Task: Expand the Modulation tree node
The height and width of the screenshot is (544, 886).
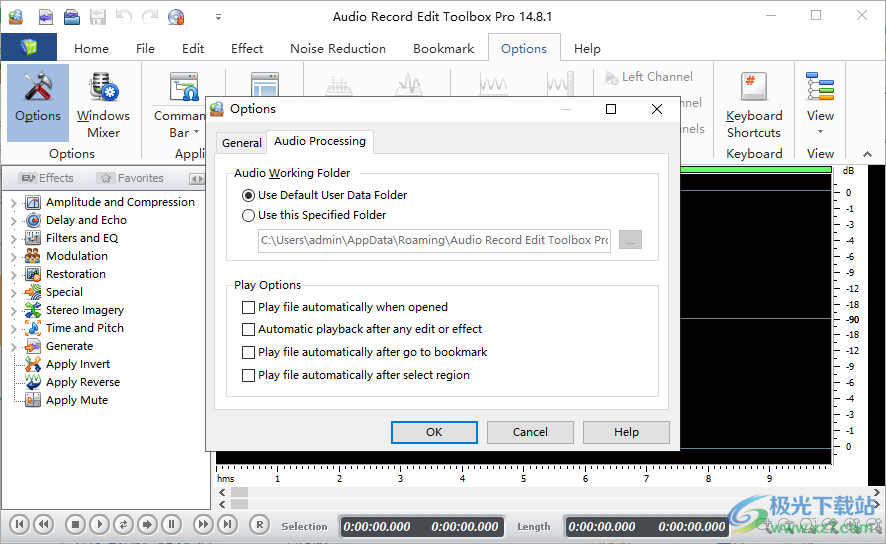Action: [x=14, y=257]
